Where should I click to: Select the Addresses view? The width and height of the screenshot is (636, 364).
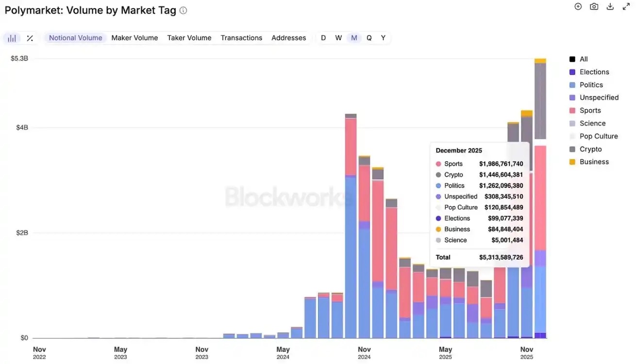pyautogui.click(x=288, y=37)
